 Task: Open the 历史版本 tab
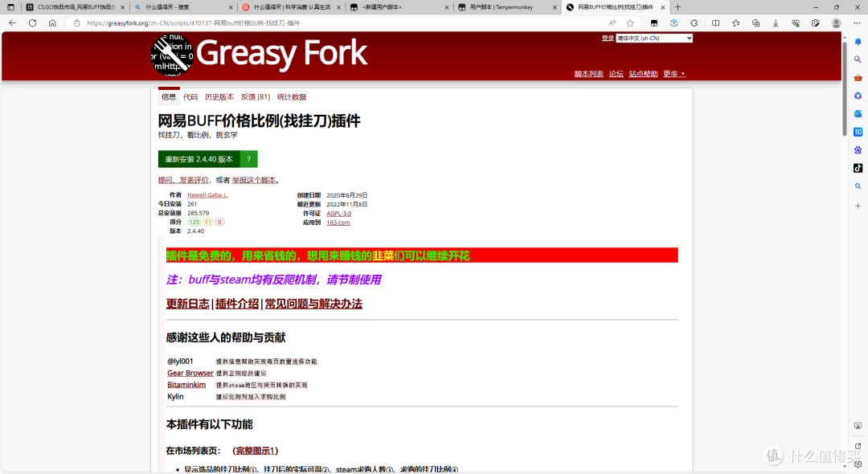(219, 96)
